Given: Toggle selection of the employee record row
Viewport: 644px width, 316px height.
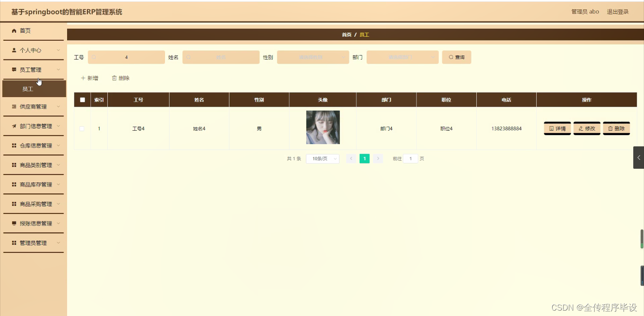Looking at the screenshot, I should click(82, 128).
